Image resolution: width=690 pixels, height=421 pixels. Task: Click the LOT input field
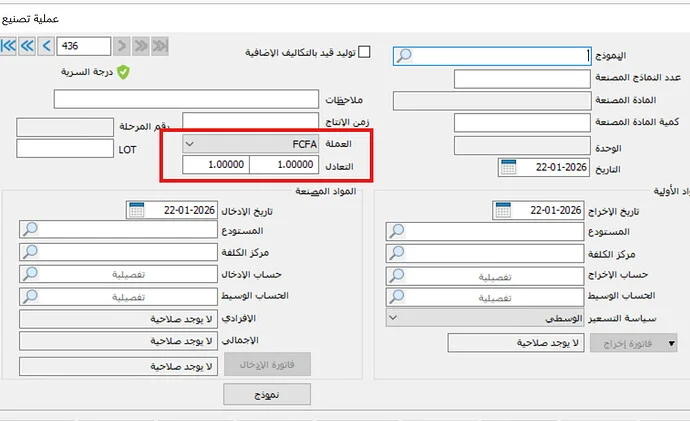point(65,148)
